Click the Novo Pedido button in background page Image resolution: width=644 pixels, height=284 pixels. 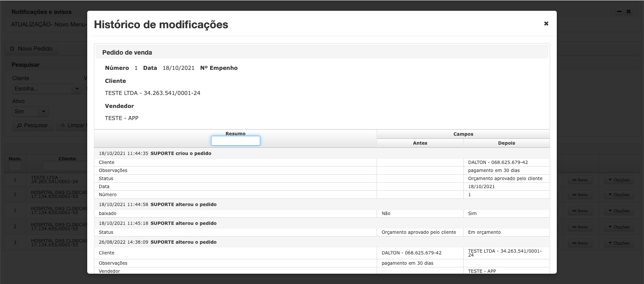(x=31, y=48)
